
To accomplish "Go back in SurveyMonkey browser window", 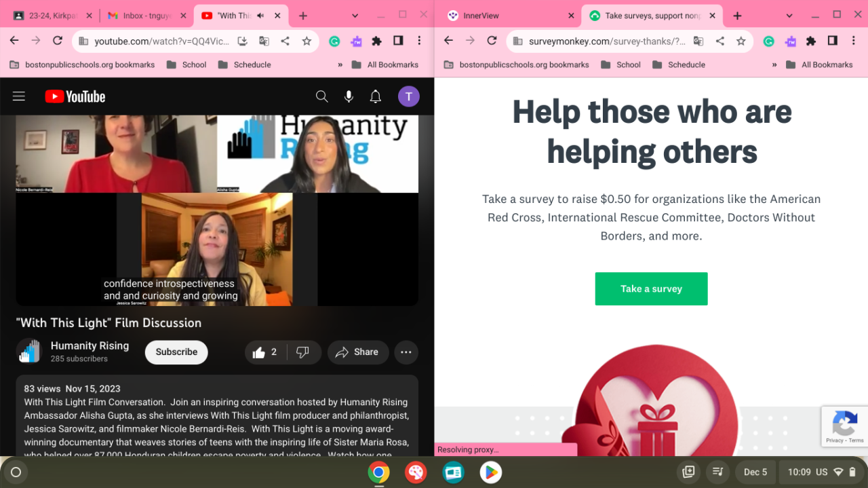I will [448, 41].
